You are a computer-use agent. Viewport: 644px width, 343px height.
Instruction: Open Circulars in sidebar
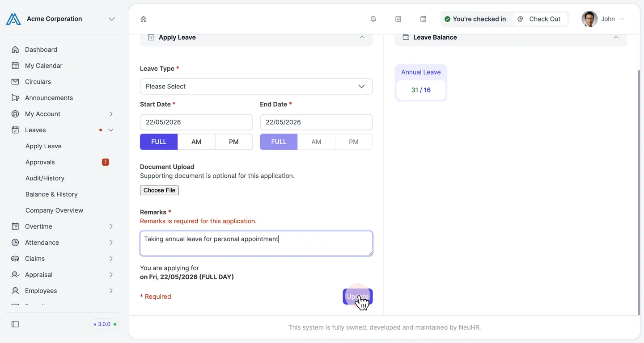point(38,82)
